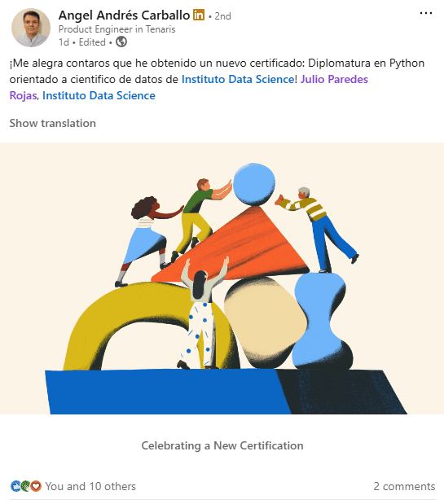Open Instituto Data Science link ending the post
Viewport: 444px width, 504px height.
pos(99,95)
